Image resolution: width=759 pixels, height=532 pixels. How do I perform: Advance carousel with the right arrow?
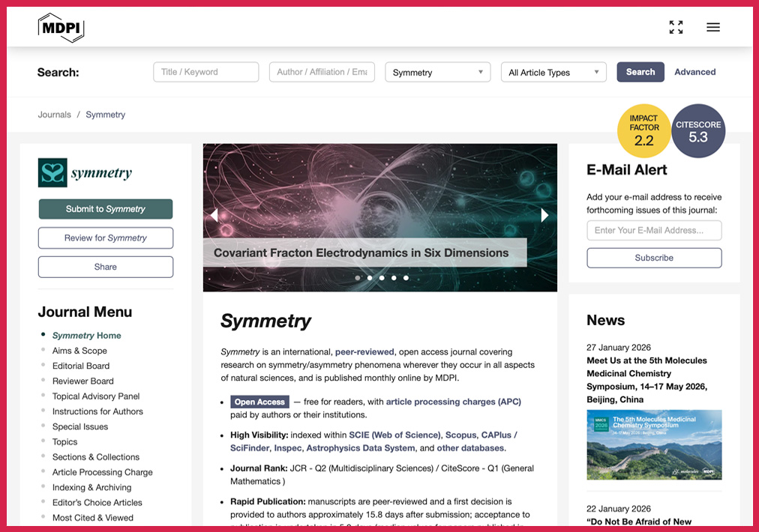(x=544, y=215)
